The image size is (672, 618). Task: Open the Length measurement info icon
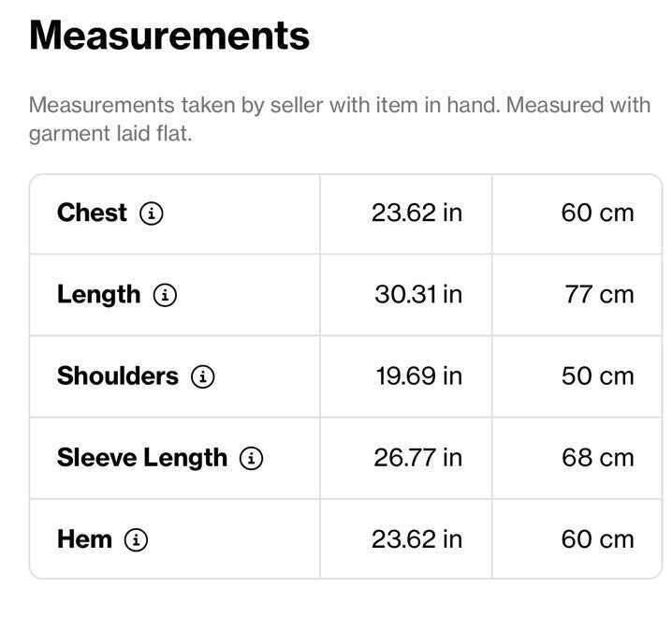click(x=165, y=295)
